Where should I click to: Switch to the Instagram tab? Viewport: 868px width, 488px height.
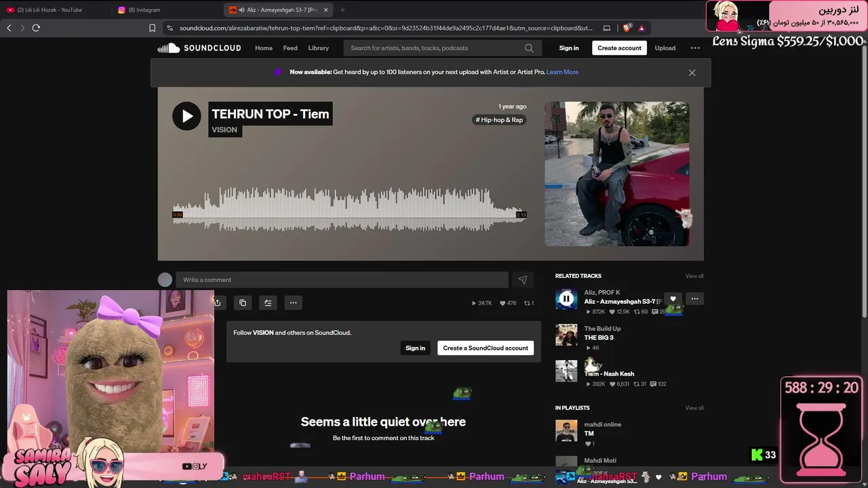167,10
